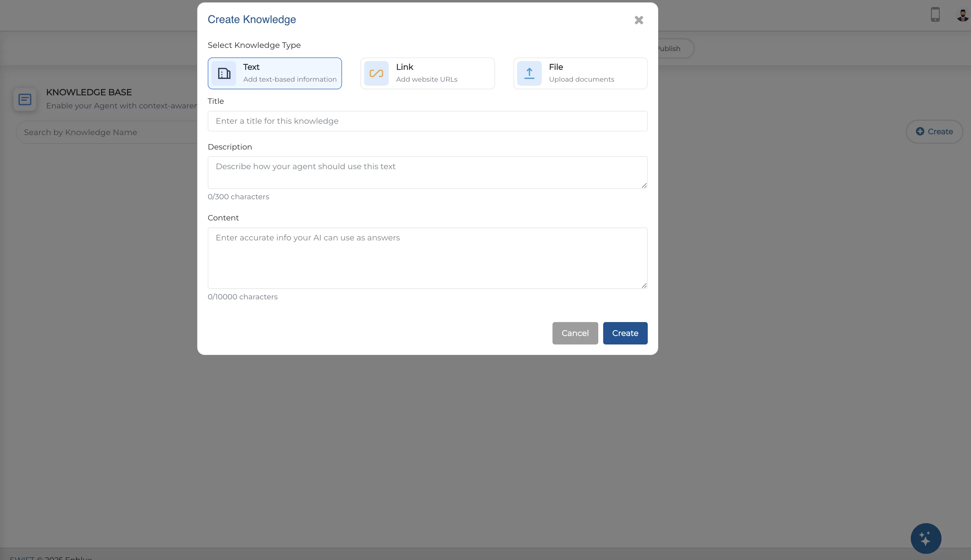This screenshot has height=560, width=971.
Task: Grab the Content box resize handle
Action: click(644, 286)
